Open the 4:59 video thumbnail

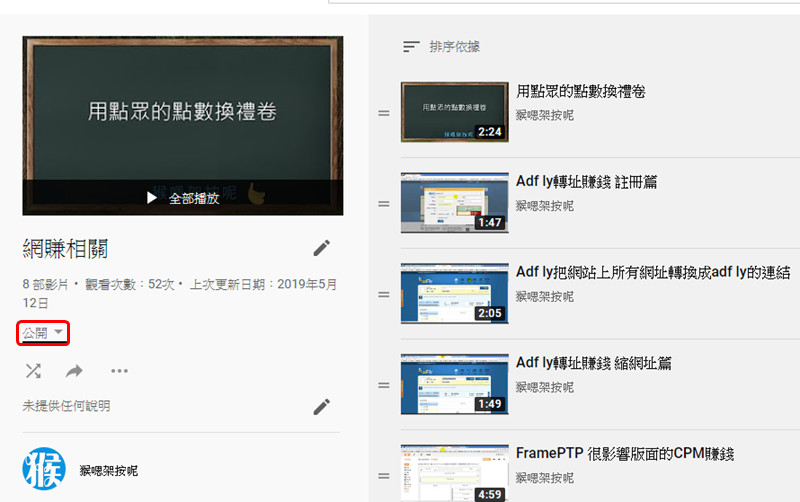click(x=455, y=473)
